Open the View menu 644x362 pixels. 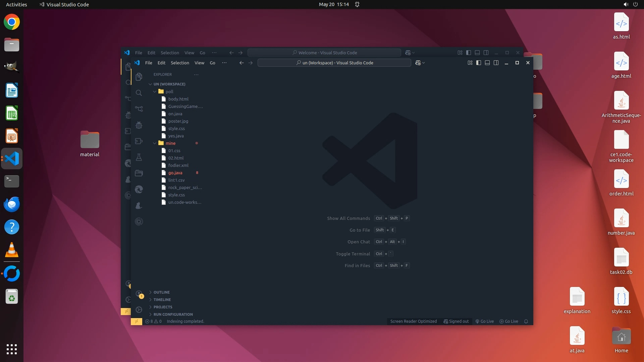[199, 63]
